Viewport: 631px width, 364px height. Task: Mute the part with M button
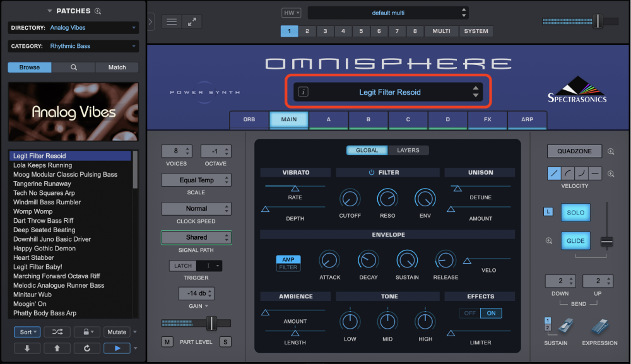click(x=167, y=342)
